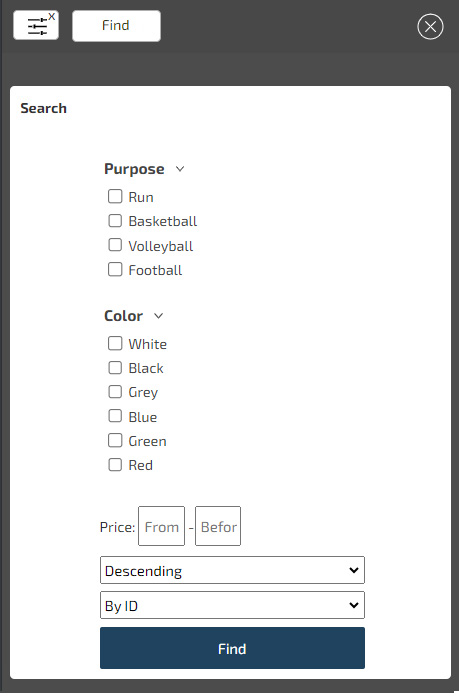This screenshot has width=459, height=697.
Task: Close the search panel with X circle
Action: (x=430, y=27)
